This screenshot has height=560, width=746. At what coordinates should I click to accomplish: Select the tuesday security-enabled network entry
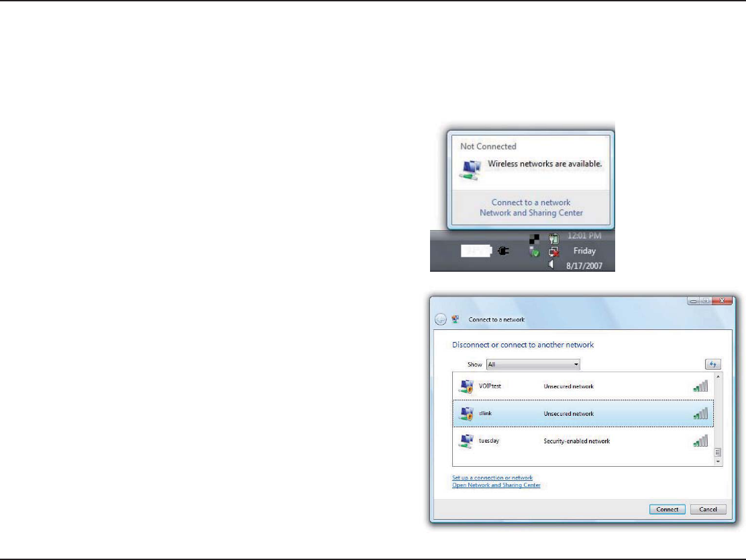(x=583, y=441)
